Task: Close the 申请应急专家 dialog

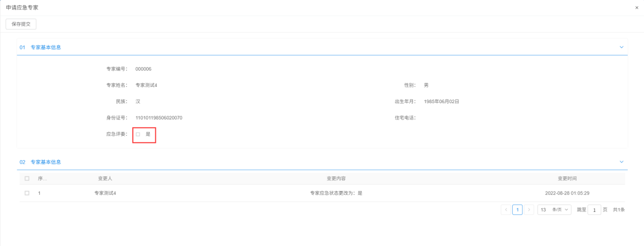Action: (x=637, y=8)
